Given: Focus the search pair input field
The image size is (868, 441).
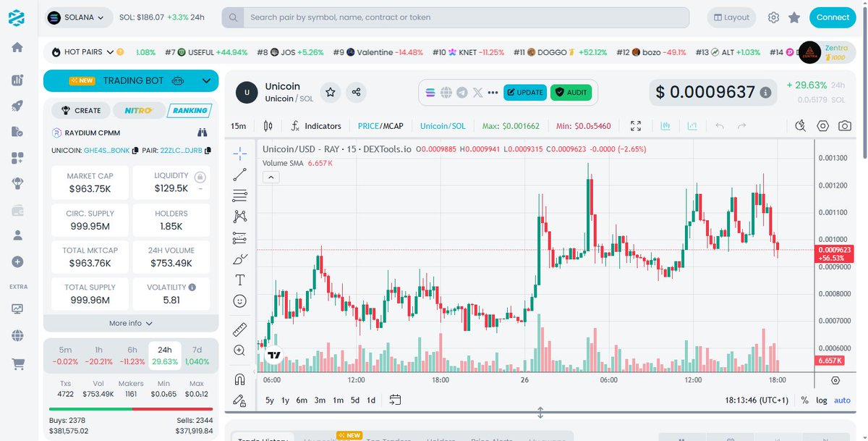Looking at the screenshot, I should click(x=466, y=17).
